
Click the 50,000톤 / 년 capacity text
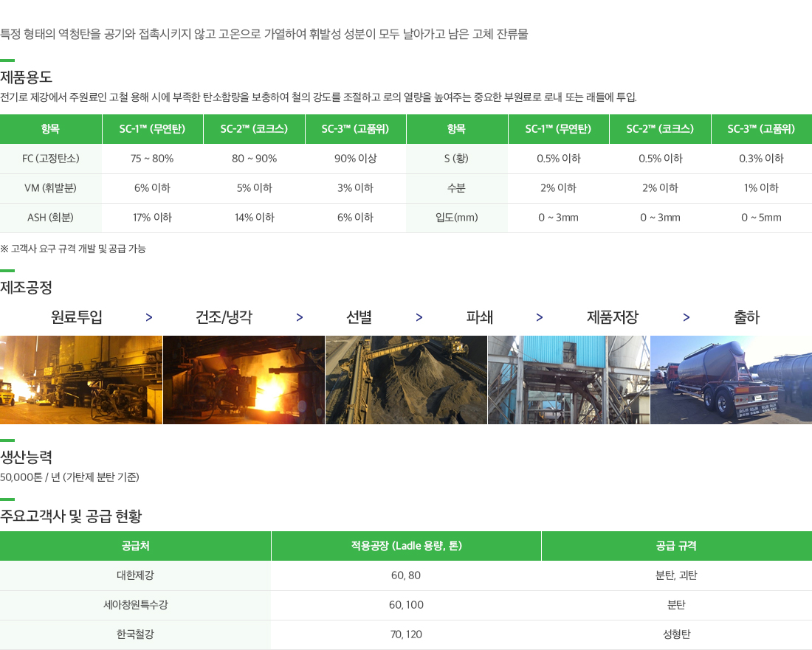click(70, 477)
